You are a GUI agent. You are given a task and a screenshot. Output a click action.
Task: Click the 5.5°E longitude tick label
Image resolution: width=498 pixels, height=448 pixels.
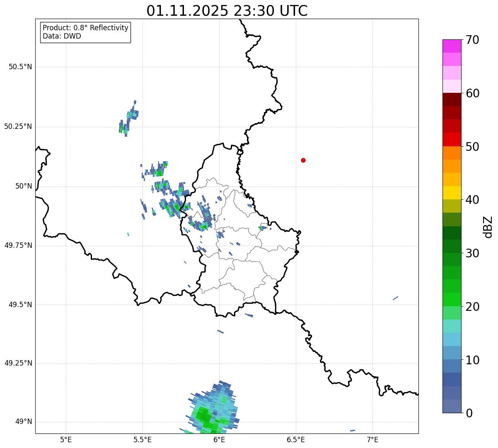click(143, 439)
